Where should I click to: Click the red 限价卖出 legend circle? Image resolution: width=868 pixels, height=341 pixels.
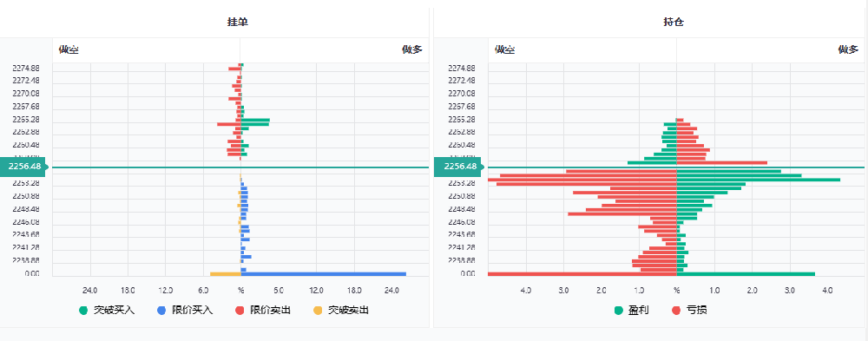tap(240, 311)
